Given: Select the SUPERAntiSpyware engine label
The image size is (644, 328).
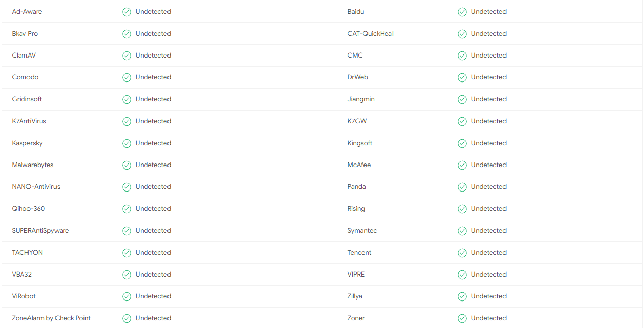Looking at the screenshot, I should [40, 231].
